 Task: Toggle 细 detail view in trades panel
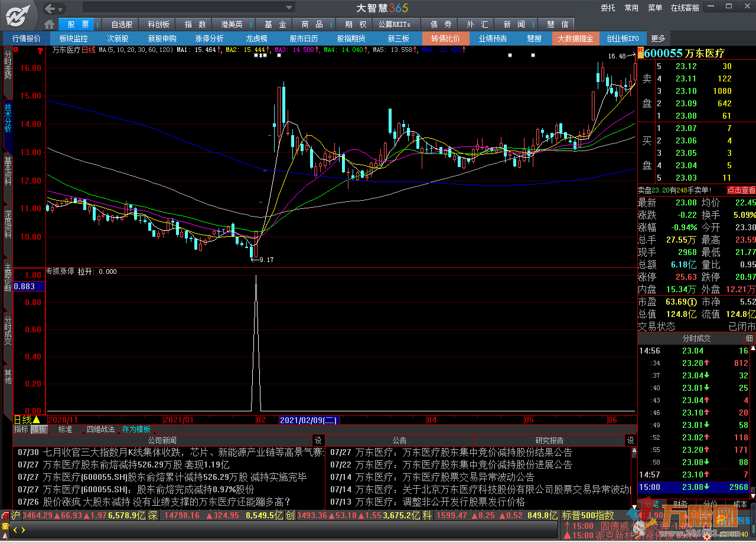[750, 339]
